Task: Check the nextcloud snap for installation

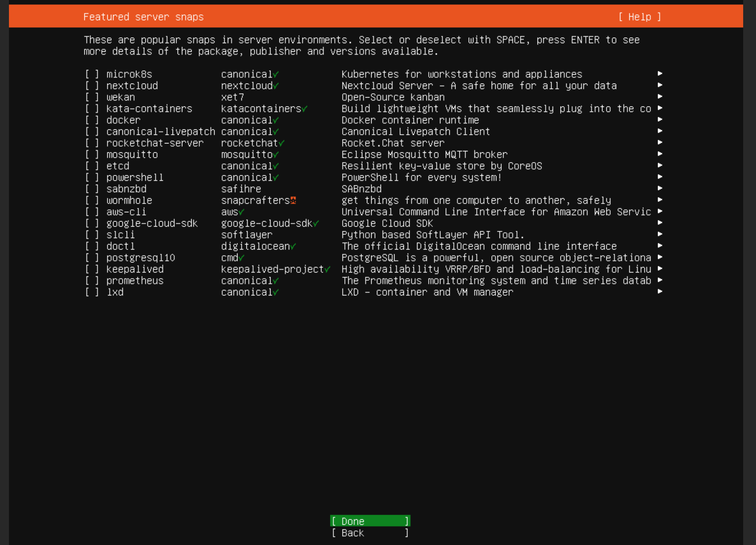Action: [92, 86]
